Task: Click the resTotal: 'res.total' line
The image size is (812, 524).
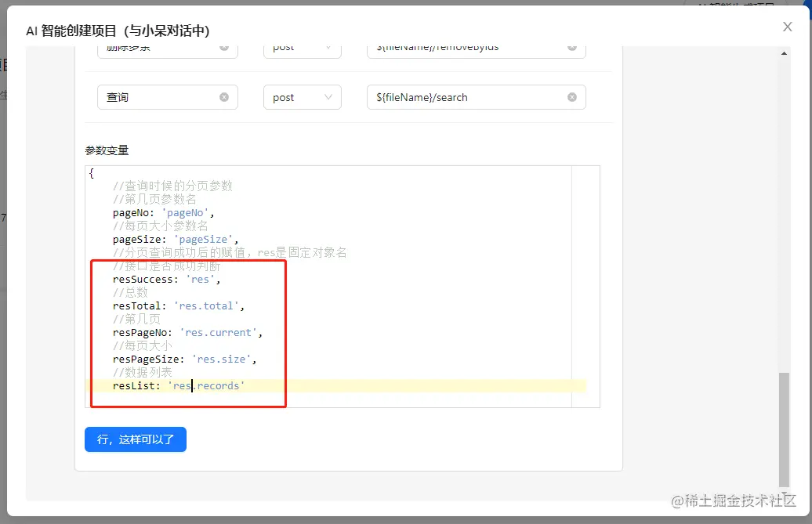Action: 179,306
